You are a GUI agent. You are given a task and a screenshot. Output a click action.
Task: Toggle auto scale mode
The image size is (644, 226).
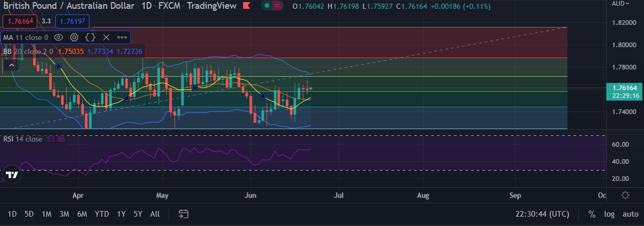[630, 214]
